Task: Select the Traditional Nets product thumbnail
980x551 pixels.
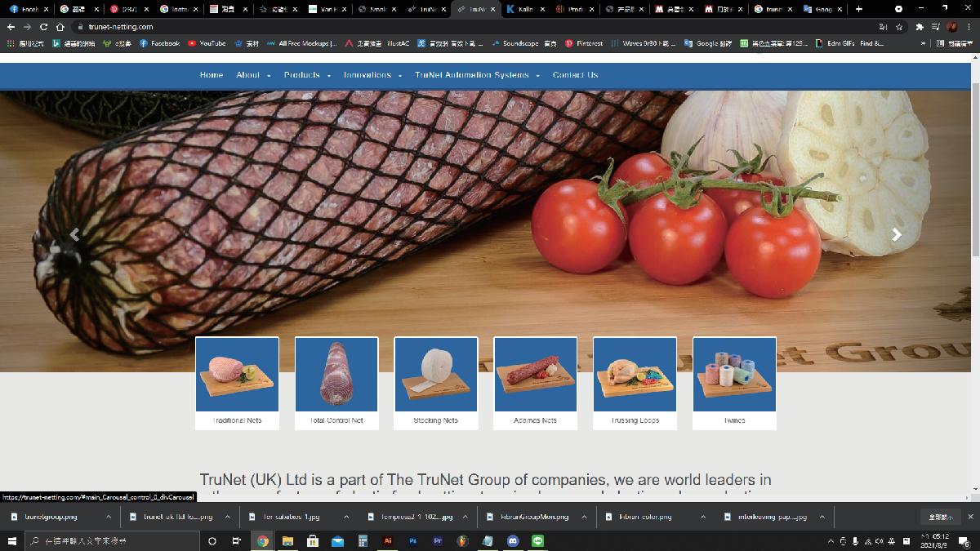Action: click(x=237, y=382)
